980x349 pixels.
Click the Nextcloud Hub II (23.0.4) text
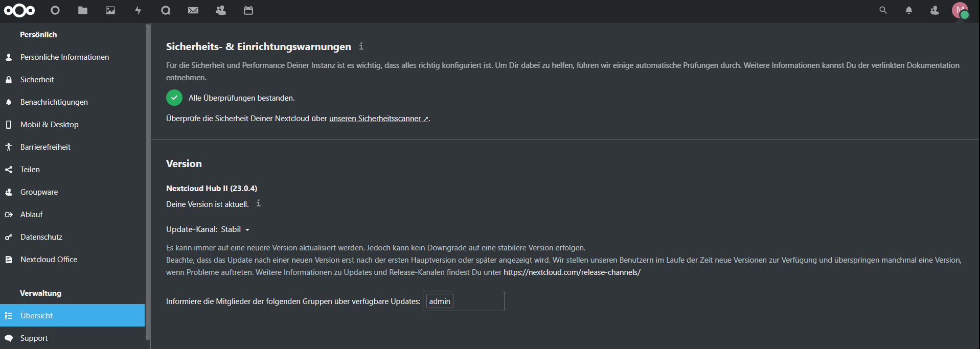click(x=212, y=189)
